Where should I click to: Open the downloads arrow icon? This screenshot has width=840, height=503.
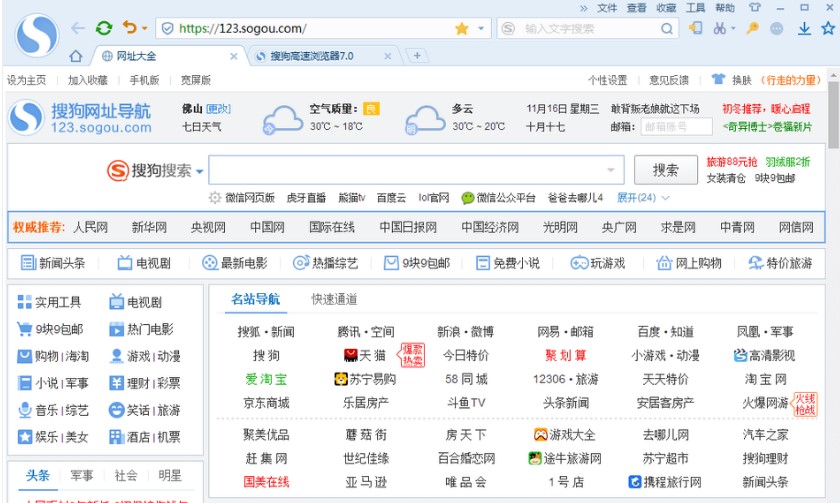click(x=803, y=29)
